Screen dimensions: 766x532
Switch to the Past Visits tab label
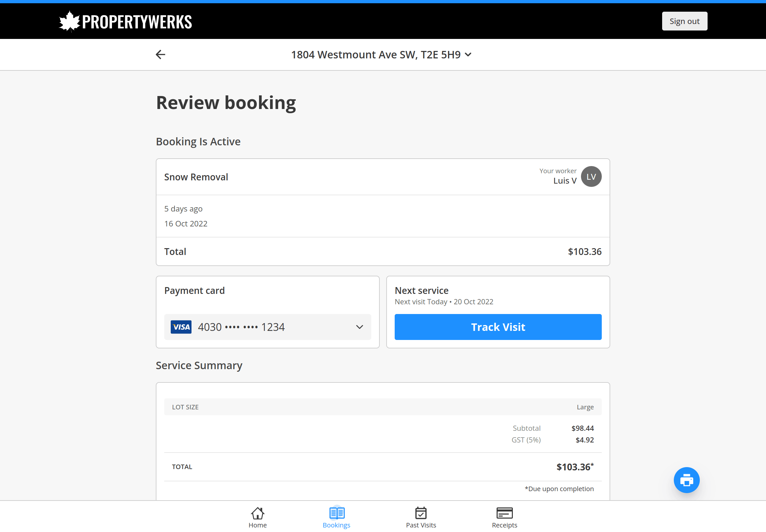click(x=421, y=525)
